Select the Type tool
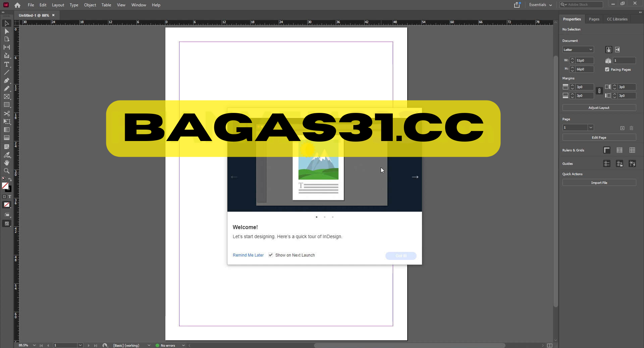 pos(6,64)
